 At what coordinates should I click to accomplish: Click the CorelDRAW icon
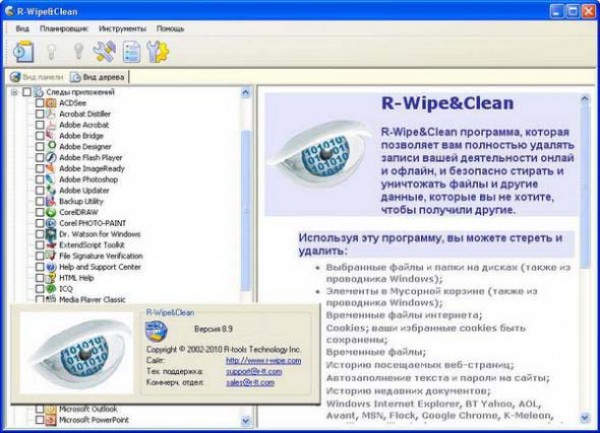tap(51, 212)
